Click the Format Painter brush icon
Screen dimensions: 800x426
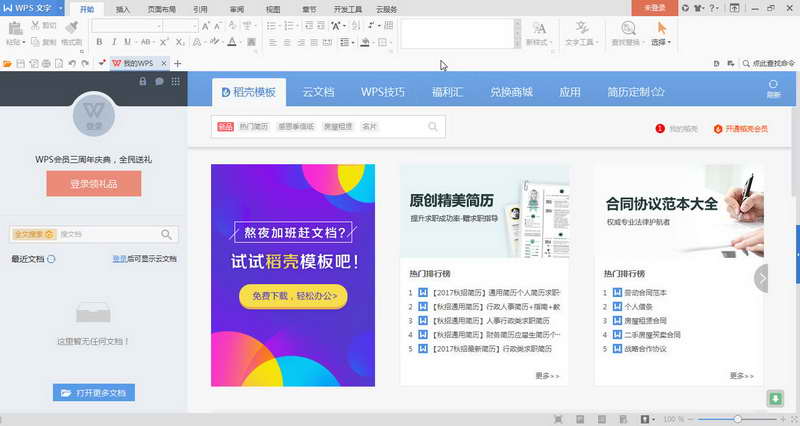click(70, 26)
